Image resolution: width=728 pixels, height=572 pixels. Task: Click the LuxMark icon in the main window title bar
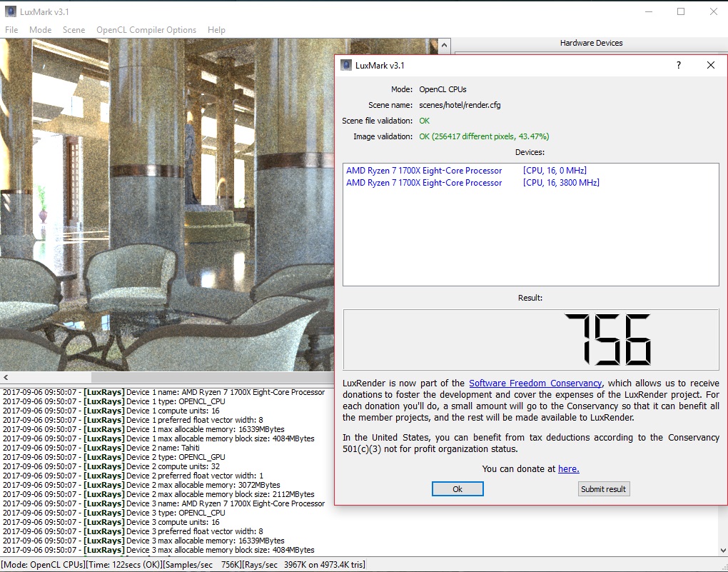click(x=10, y=11)
